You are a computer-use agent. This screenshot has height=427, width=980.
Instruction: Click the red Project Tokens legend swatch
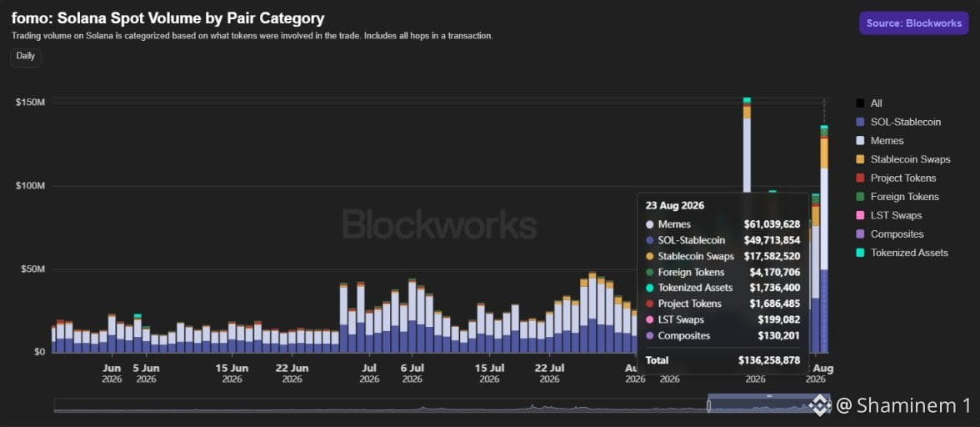click(x=860, y=178)
